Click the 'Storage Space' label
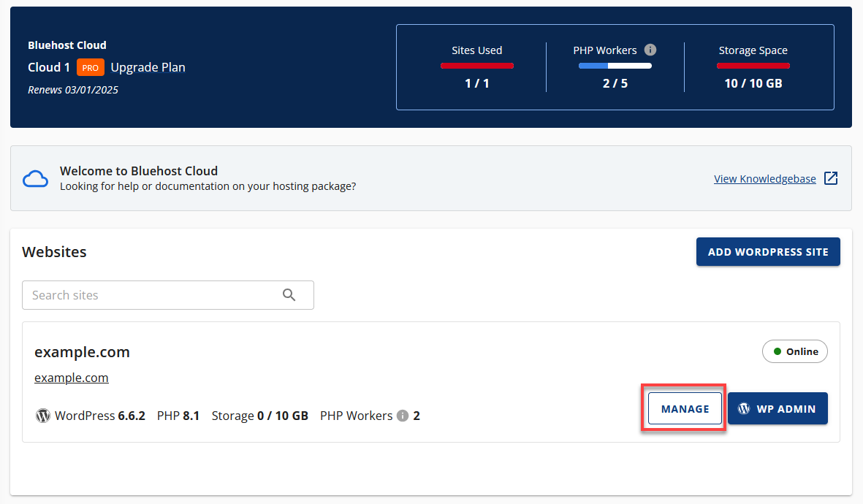The width and height of the screenshot is (863, 504). 753,50
